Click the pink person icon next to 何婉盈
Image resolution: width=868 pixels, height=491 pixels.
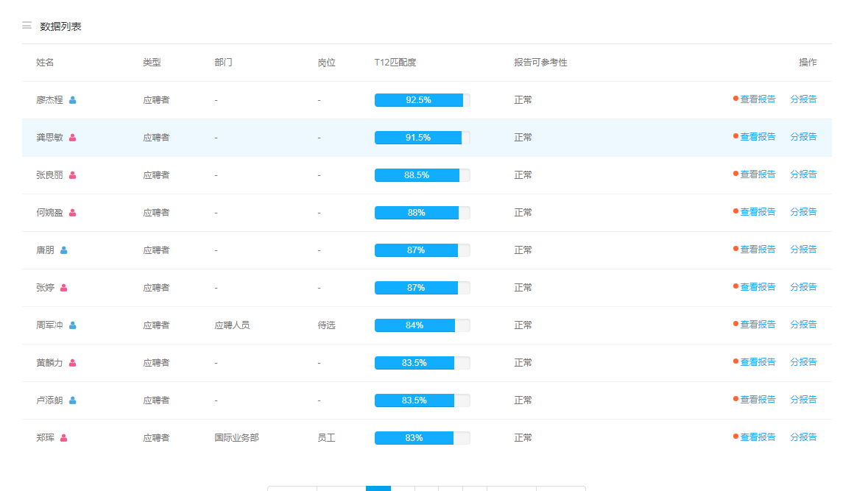pyautogui.click(x=73, y=213)
